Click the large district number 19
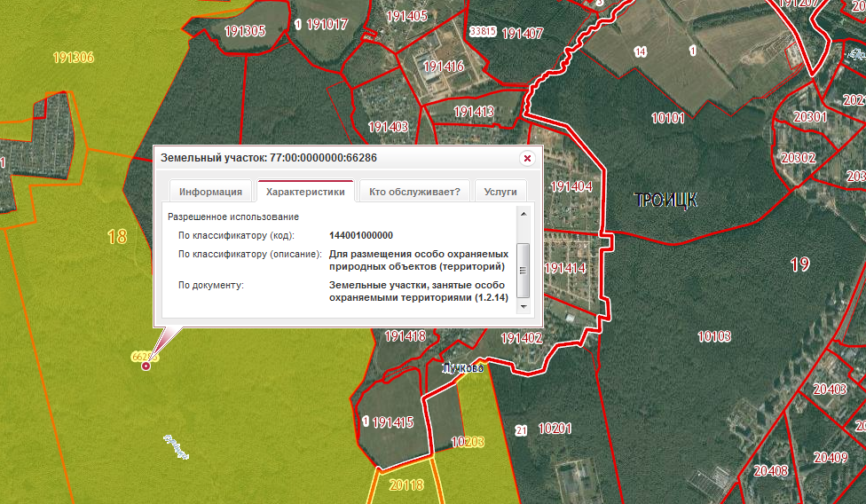This screenshot has width=866, height=504. pos(799,265)
